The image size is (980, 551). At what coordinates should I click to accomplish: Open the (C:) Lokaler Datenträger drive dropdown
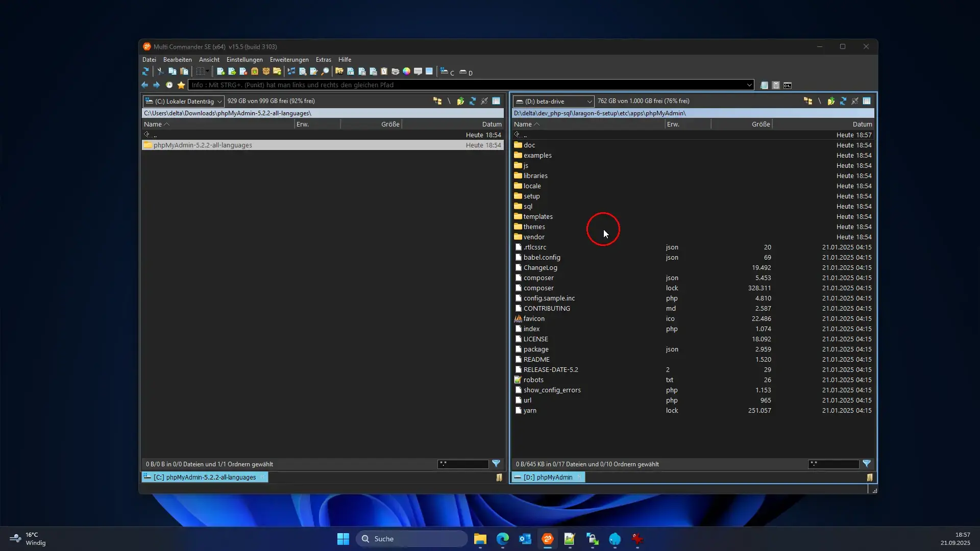[x=184, y=101]
